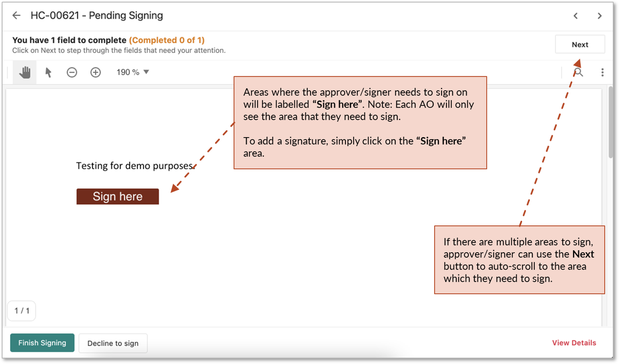Go to next document chevron
Screen dimensions: 619x364
point(599,16)
